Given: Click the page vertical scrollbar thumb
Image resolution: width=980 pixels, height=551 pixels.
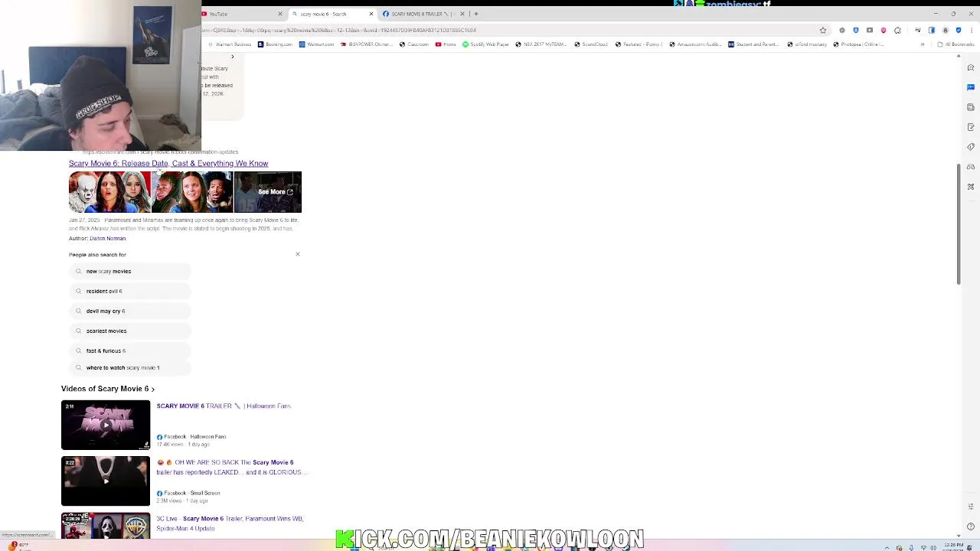Looking at the screenshot, I should click(x=959, y=224).
